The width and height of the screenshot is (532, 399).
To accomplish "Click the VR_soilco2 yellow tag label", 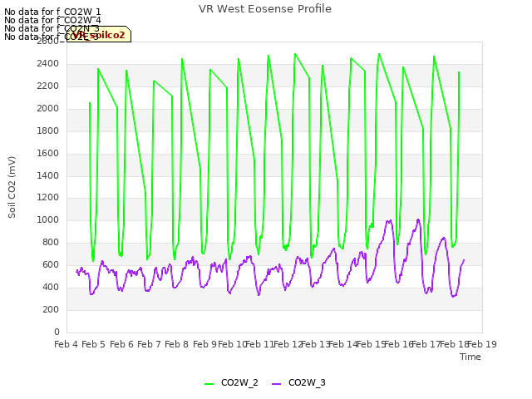I will tap(99, 35).
